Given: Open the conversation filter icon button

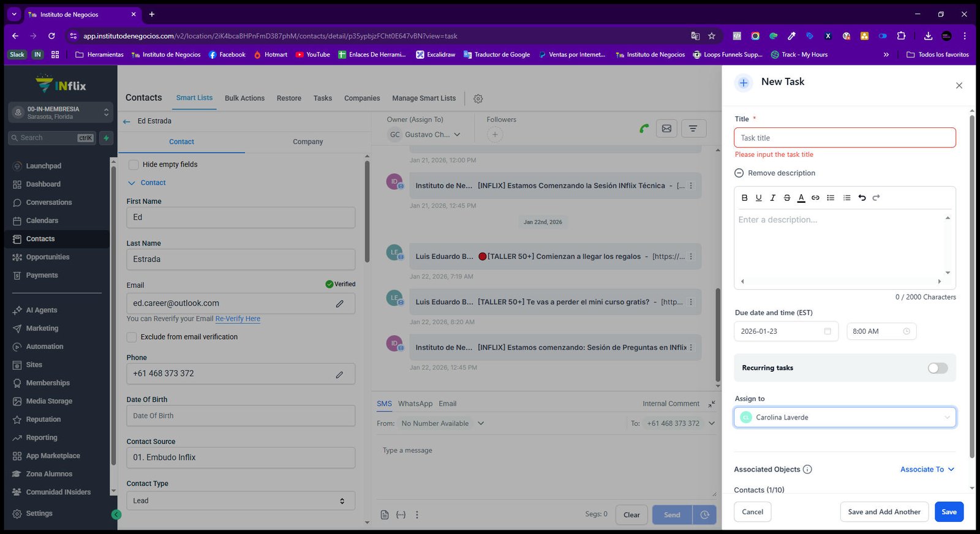Looking at the screenshot, I should click(693, 129).
